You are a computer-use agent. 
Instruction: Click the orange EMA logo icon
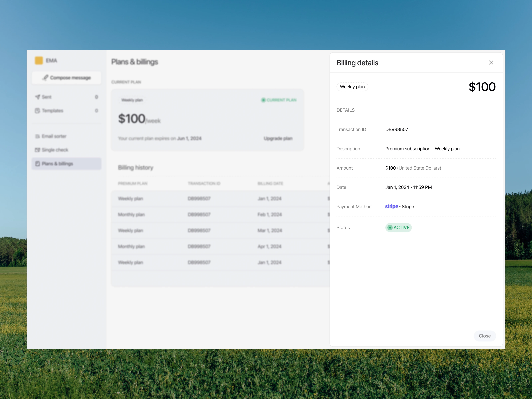[x=39, y=60]
